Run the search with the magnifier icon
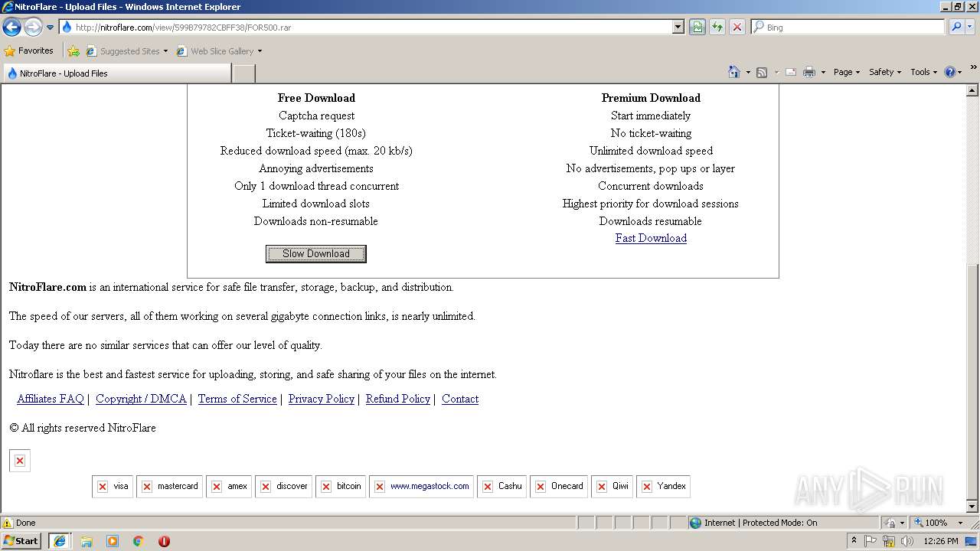 click(x=955, y=28)
